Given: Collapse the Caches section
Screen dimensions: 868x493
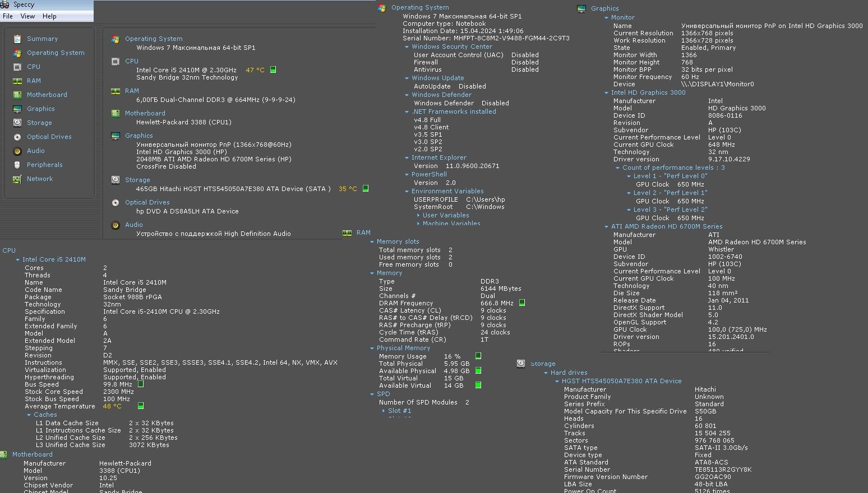Looking at the screenshot, I should point(29,415).
